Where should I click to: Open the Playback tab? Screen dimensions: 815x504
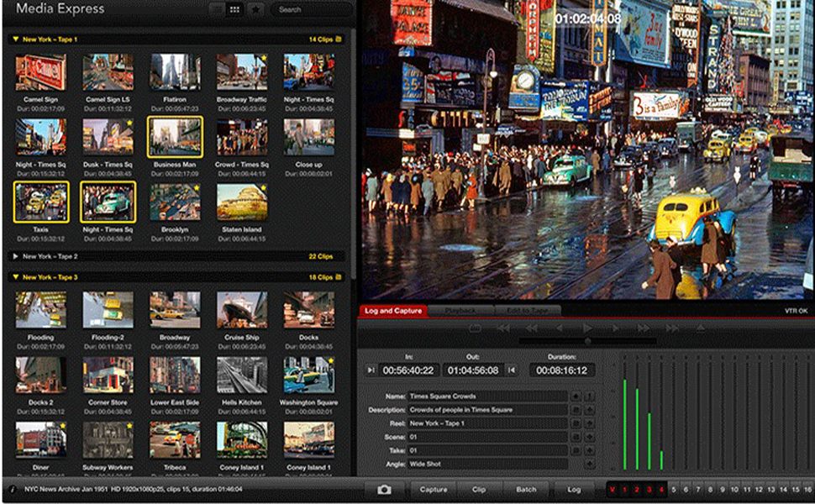click(x=459, y=311)
